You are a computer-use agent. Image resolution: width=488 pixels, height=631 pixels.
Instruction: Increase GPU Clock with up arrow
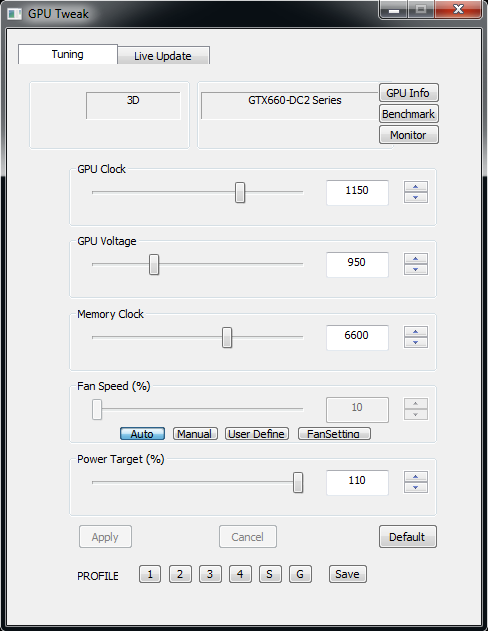point(416,187)
